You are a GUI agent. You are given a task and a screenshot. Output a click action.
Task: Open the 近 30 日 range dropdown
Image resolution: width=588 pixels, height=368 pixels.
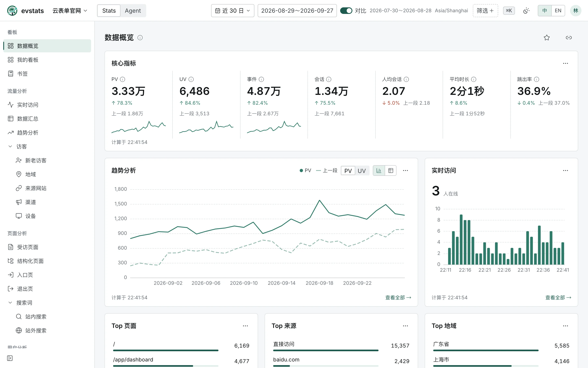(233, 11)
